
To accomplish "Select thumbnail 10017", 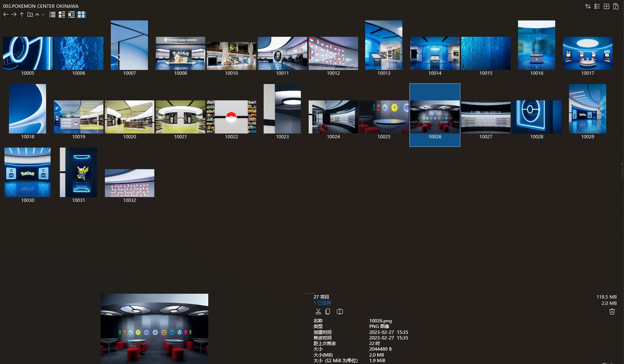I will point(588,53).
